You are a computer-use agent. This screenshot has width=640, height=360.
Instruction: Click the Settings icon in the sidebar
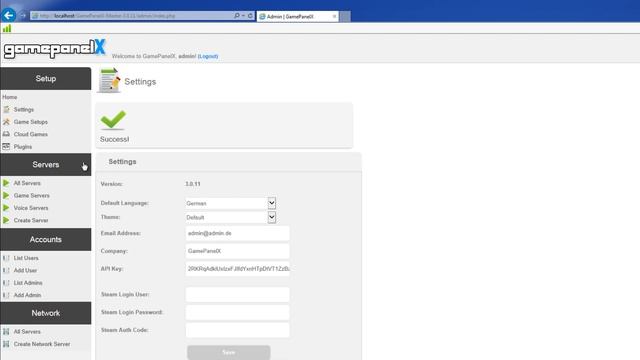pos(6,109)
